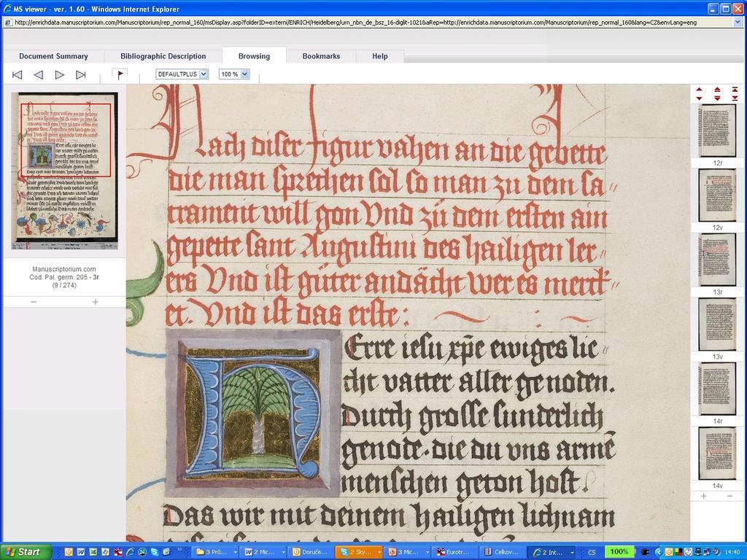Open the DEFAULTPLUS quality dropdown
The image size is (747, 560).
pos(182,74)
